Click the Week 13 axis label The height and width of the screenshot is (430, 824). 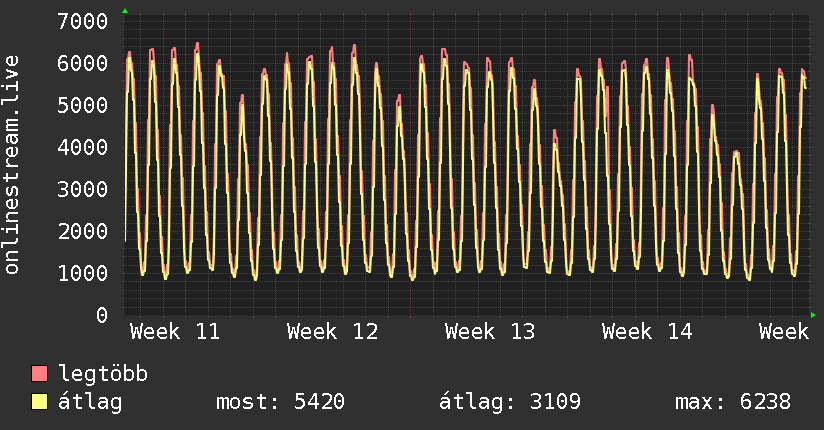(490, 332)
